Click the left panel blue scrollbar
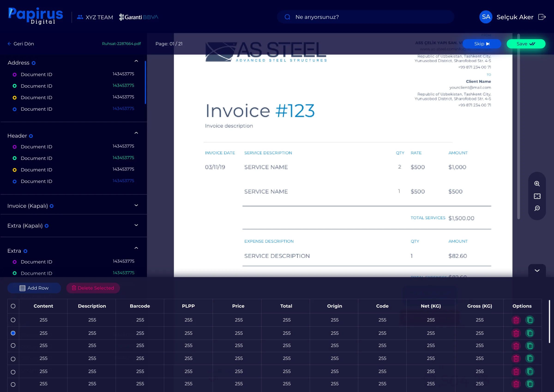Viewport: 554px width, 392px height. pyautogui.click(x=145, y=83)
